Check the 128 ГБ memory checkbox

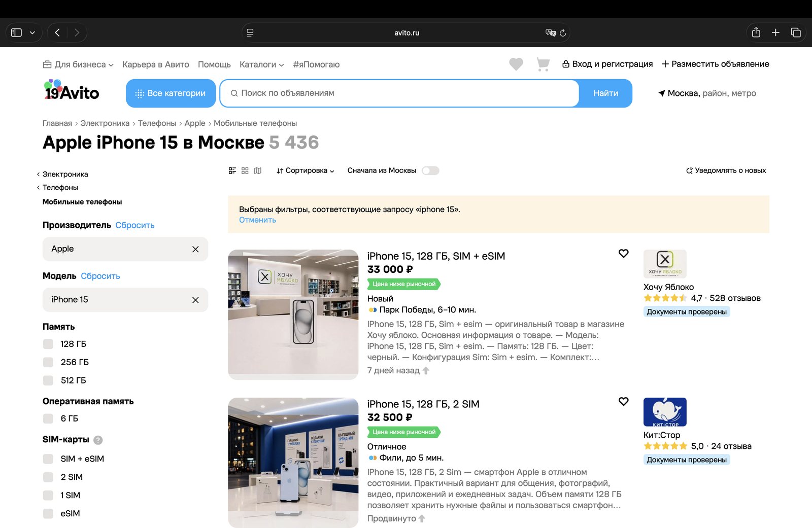(48, 344)
